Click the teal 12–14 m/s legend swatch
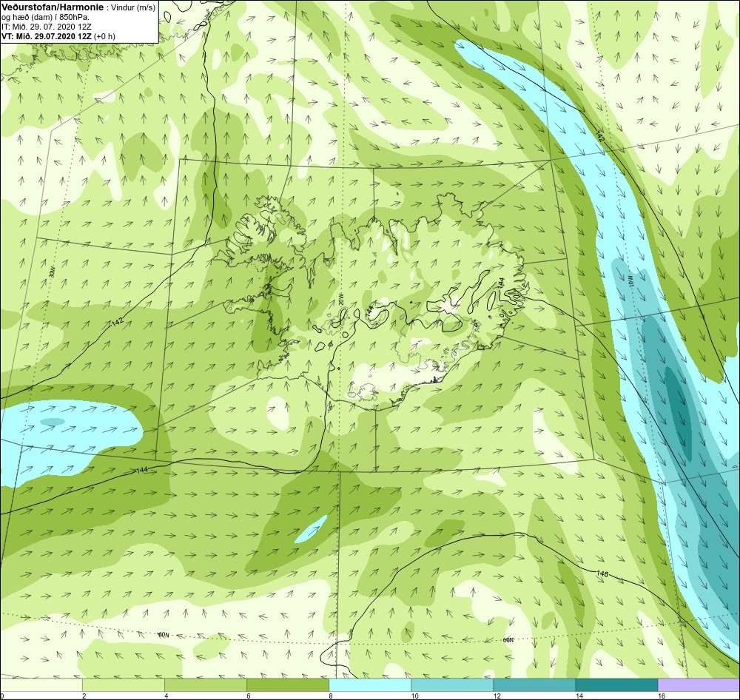This screenshot has height=700, width=740. 534,684
